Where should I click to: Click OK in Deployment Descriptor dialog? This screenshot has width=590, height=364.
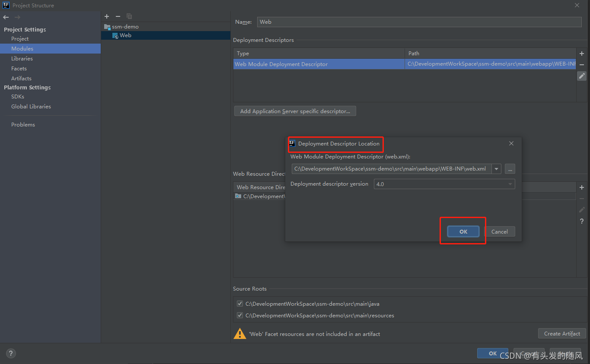tap(463, 232)
